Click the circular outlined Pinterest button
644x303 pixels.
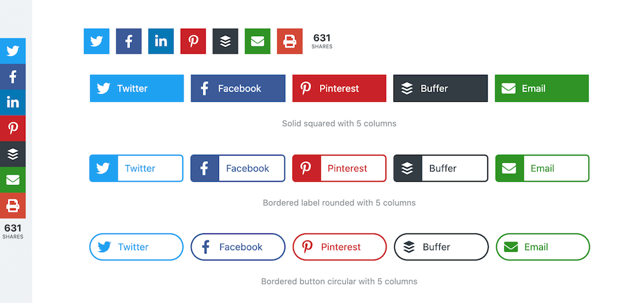click(x=339, y=247)
